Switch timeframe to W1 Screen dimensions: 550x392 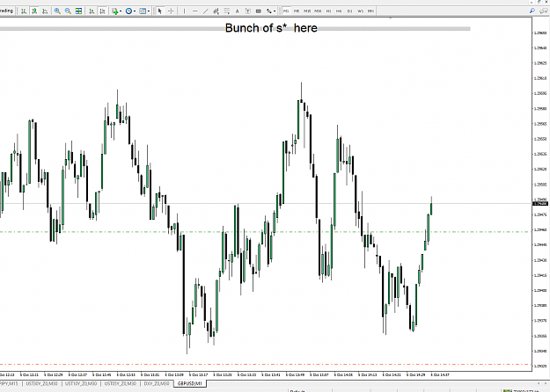click(360, 11)
